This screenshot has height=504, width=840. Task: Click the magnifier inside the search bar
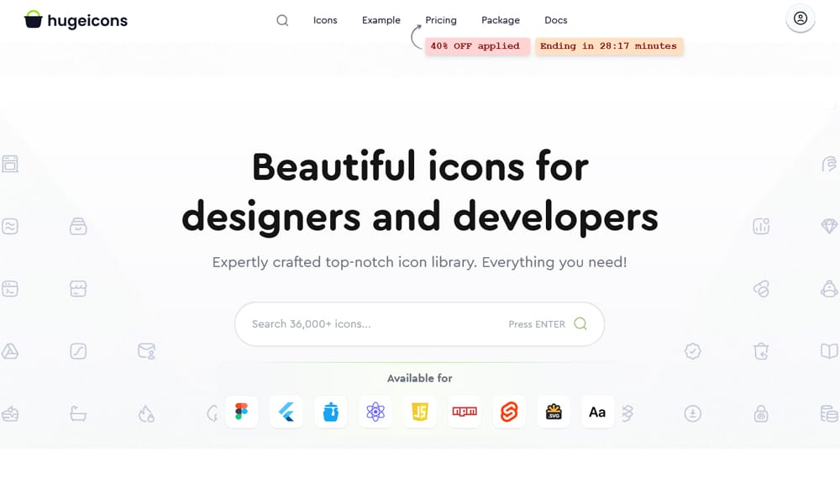[x=580, y=323]
